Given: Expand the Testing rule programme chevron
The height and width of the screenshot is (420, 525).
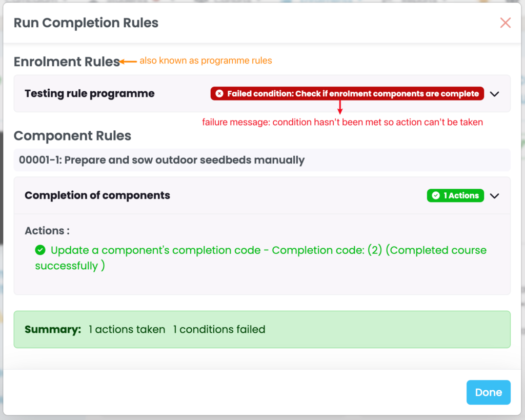Looking at the screenshot, I should click(x=494, y=94).
